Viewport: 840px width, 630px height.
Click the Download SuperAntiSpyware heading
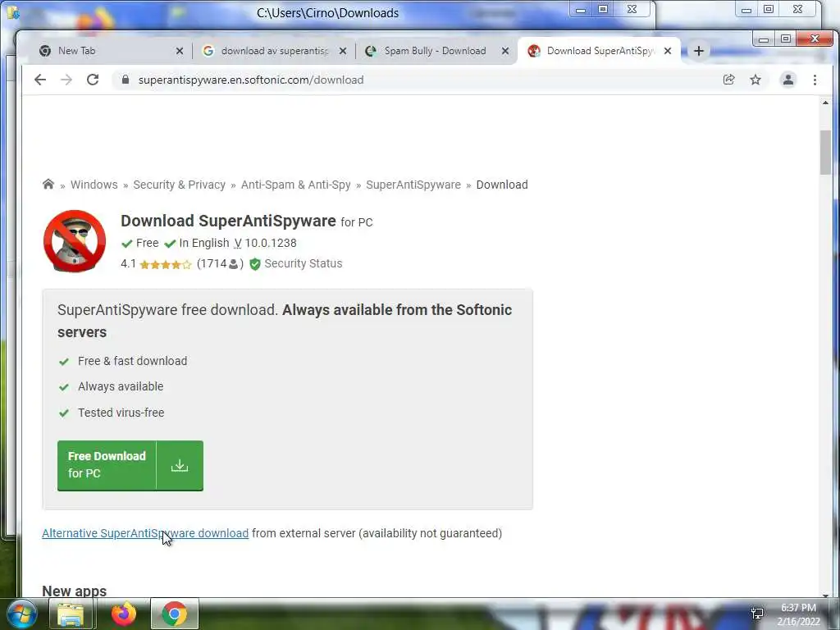pos(228,221)
